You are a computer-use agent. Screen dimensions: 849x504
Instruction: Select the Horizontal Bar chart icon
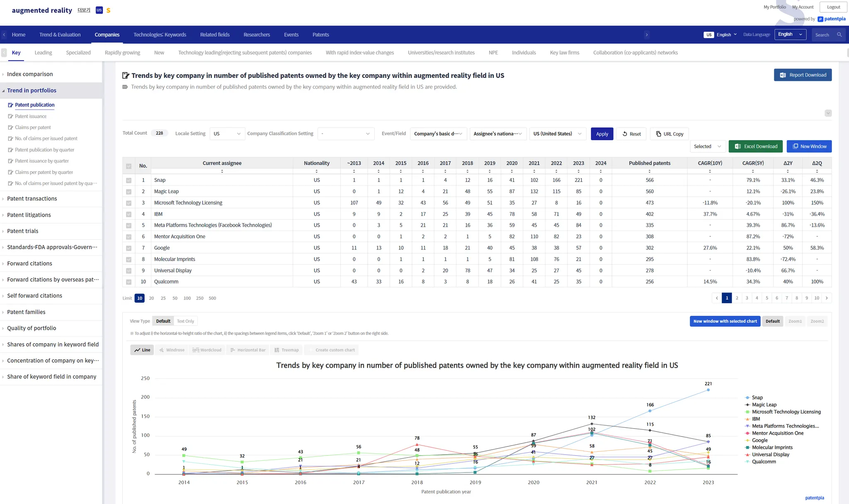(x=233, y=350)
